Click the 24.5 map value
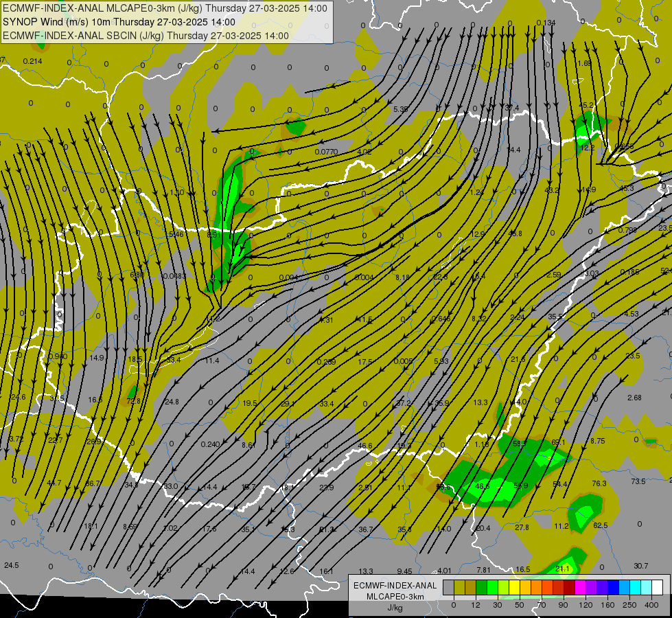 coord(12,565)
